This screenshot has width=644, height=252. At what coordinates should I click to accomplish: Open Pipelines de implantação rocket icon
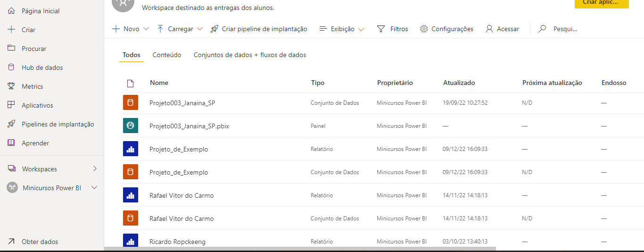[x=11, y=124]
